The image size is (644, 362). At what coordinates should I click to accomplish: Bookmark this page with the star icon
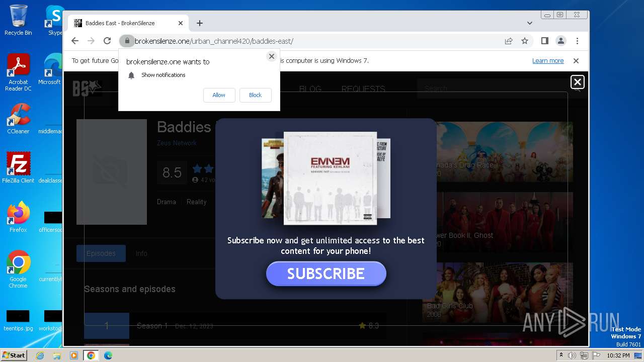525,41
